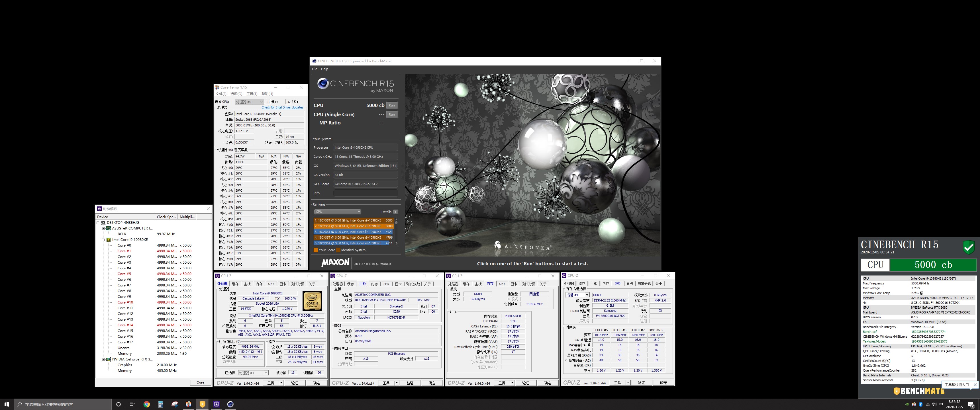Collapse the NVIDIA GeForce RTX tree node
The image size is (980, 410).
click(x=103, y=359)
